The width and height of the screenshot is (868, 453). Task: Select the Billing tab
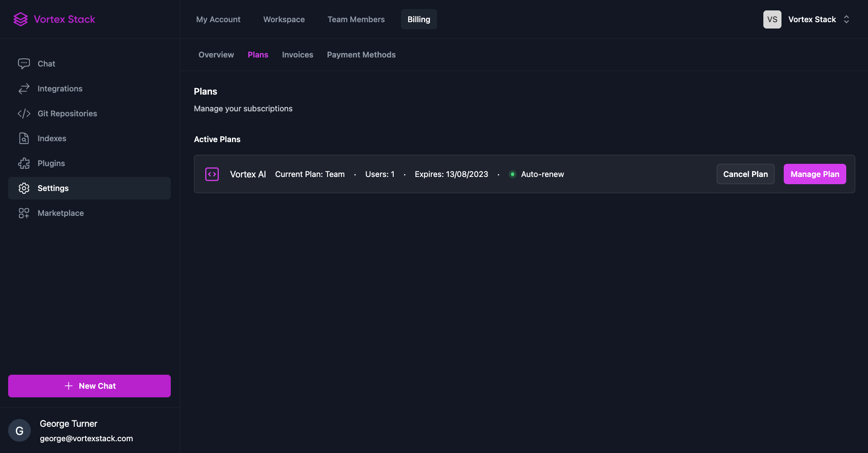point(419,19)
